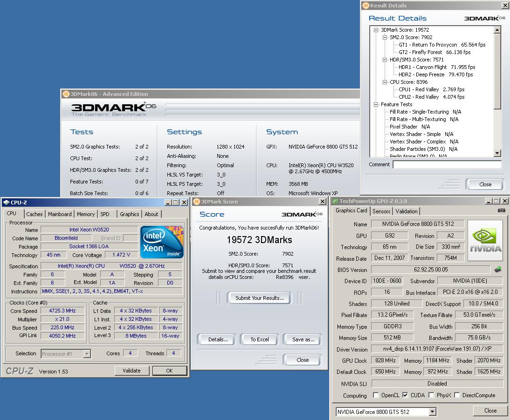
Task: Click the 3DMARK06 logo in Score window
Action: (302, 214)
